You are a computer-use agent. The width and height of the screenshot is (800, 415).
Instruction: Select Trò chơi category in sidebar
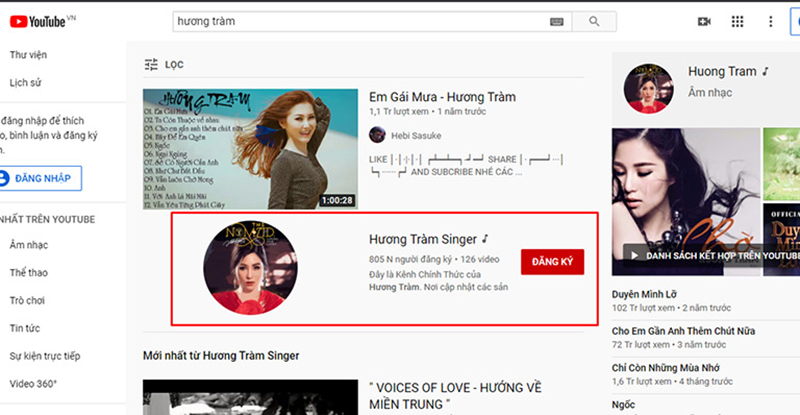[x=27, y=300]
